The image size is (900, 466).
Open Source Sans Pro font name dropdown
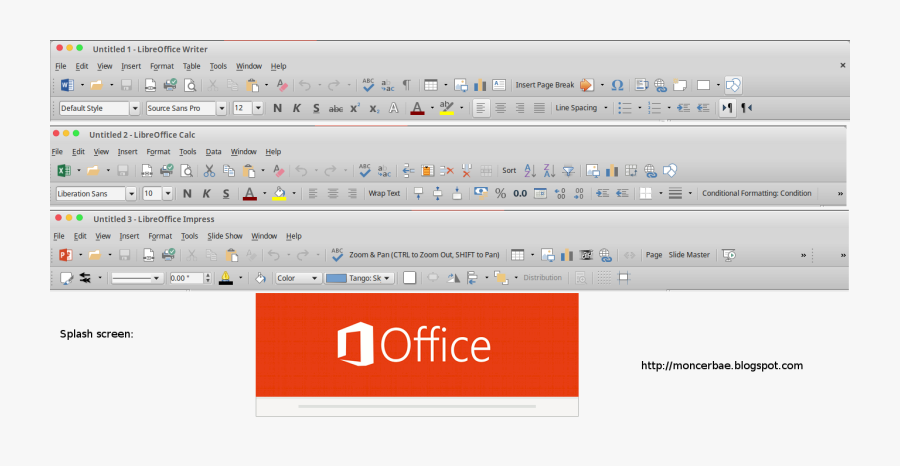pyautogui.click(x=221, y=108)
